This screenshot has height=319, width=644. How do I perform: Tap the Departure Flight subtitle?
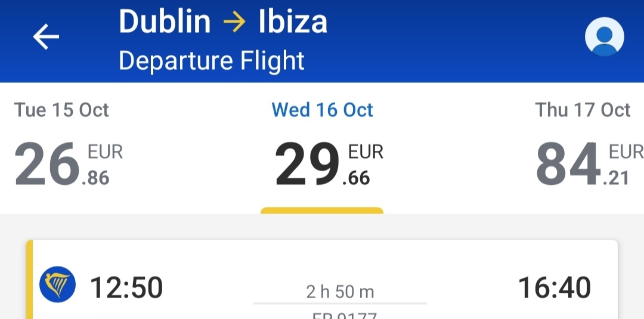click(212, 61)
